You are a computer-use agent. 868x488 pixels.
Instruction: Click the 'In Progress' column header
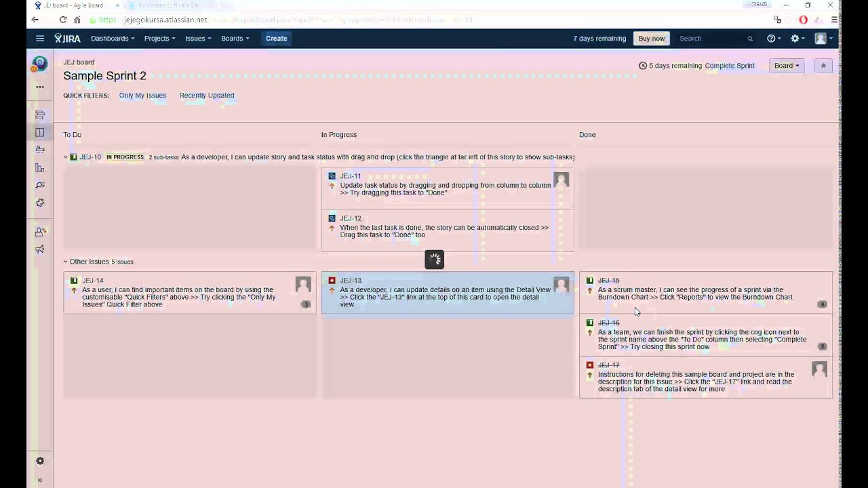coord(338,135)
